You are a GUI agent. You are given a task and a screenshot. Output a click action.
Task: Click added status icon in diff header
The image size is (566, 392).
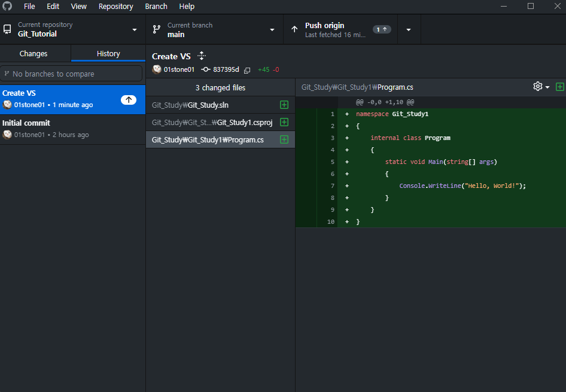(560, 87)
